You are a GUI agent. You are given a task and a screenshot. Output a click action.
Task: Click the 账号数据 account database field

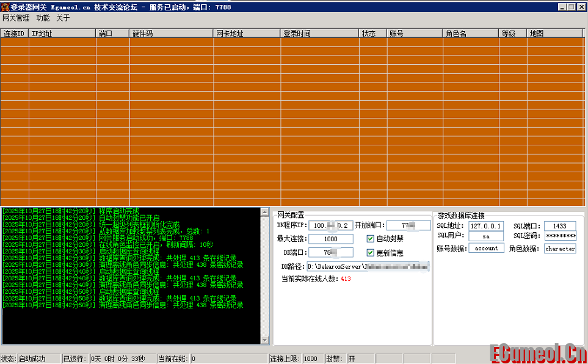coord(486,248)
